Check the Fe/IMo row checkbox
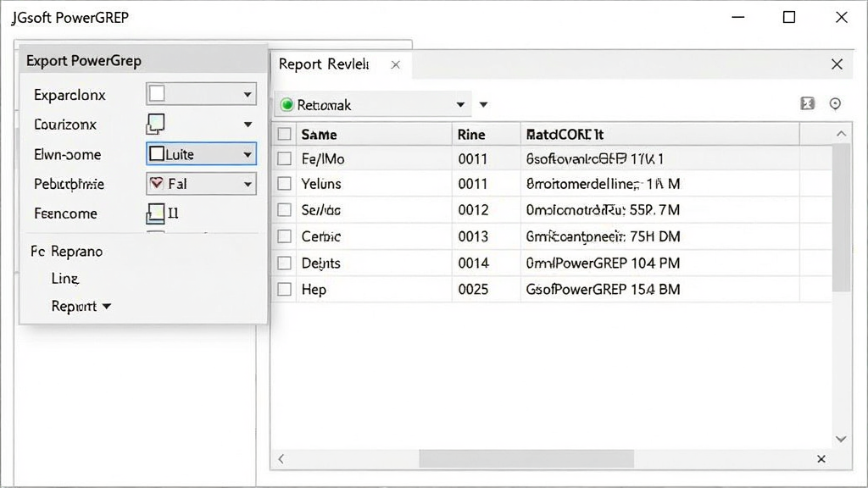Image resolution: width=868 pixels, height=488 pixels. pyautogui.click(x=285, y=158)
